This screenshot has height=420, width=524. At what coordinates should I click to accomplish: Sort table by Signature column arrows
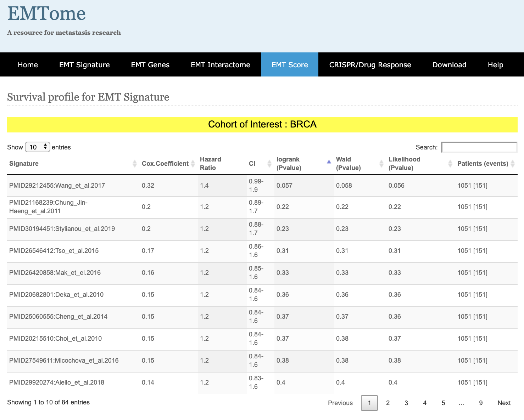134,164
